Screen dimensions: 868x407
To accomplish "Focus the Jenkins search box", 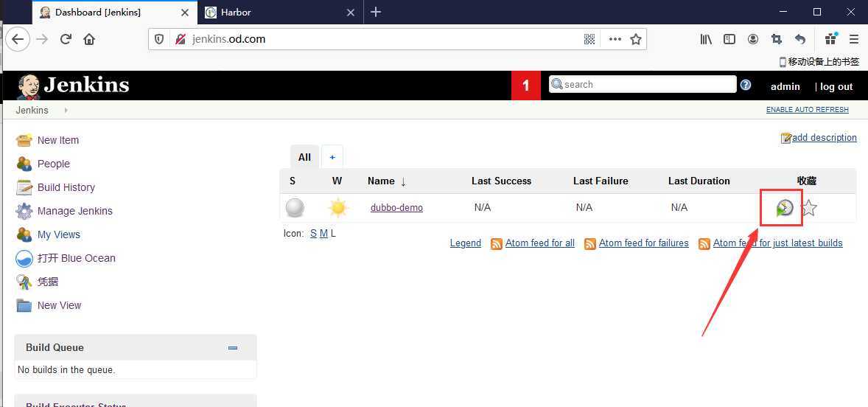I will 643,84.
